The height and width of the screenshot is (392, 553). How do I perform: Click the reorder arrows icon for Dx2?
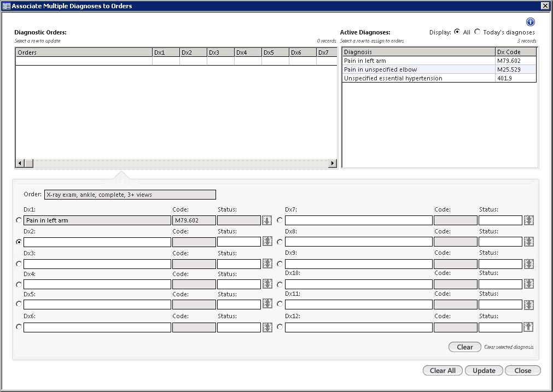tap(267, 242)
